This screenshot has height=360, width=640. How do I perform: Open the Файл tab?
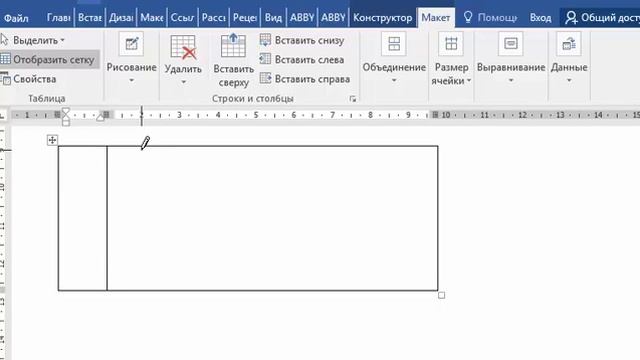16,18
